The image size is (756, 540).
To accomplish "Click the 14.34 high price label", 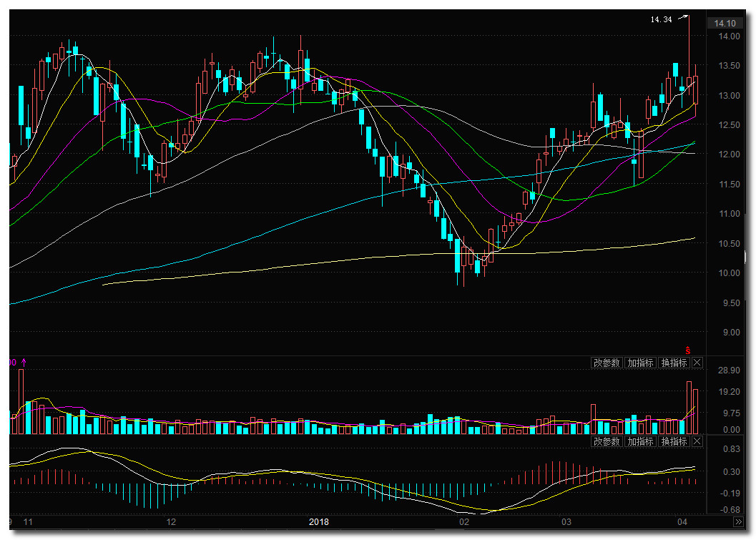I will tap(661, 19).
